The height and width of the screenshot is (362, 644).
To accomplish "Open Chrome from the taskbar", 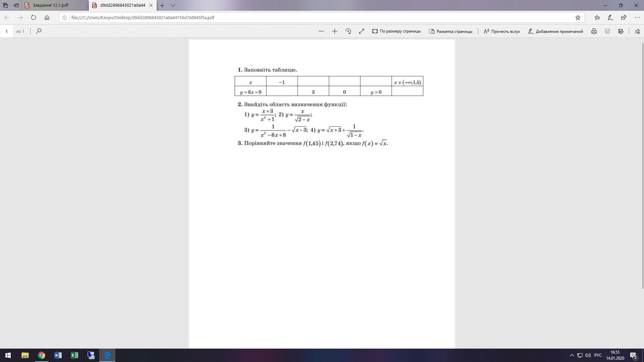I will click(41, 355).
